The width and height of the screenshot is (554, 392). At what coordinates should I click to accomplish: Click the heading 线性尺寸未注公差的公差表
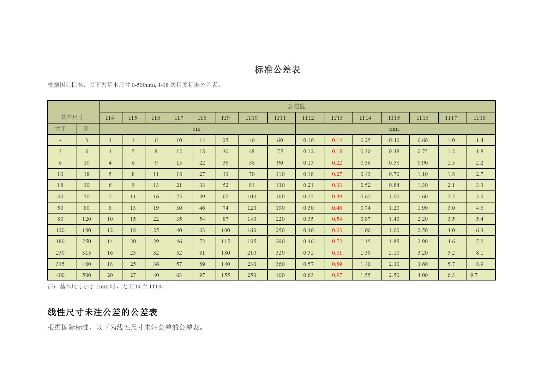[102, 312]
